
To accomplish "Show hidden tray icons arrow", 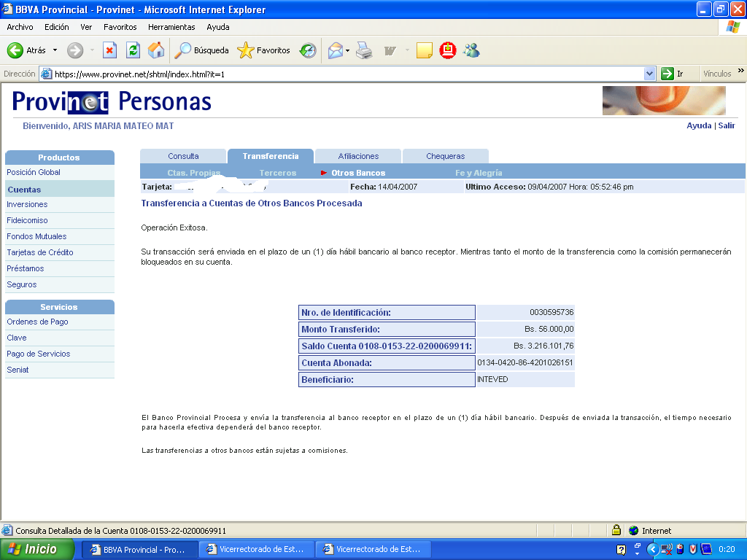I will click(x=653, y=550).
